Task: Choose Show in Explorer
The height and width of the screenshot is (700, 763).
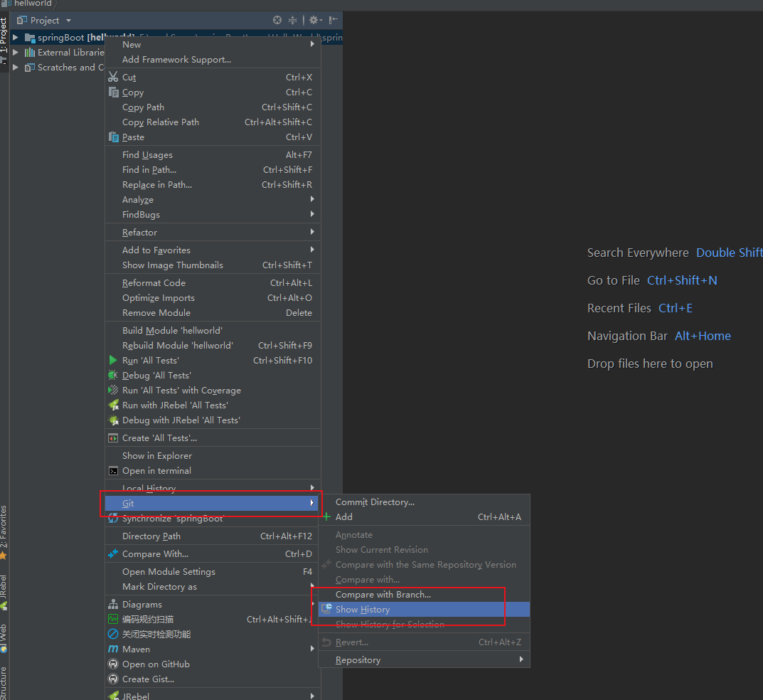Action: [x=213, y=455]
